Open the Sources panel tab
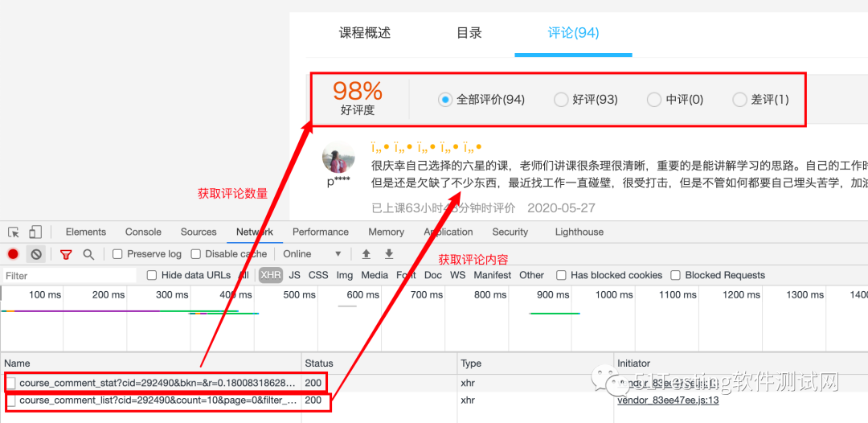Screen dimensions: 868x423 pyautogui.click(x=199, y=232)
